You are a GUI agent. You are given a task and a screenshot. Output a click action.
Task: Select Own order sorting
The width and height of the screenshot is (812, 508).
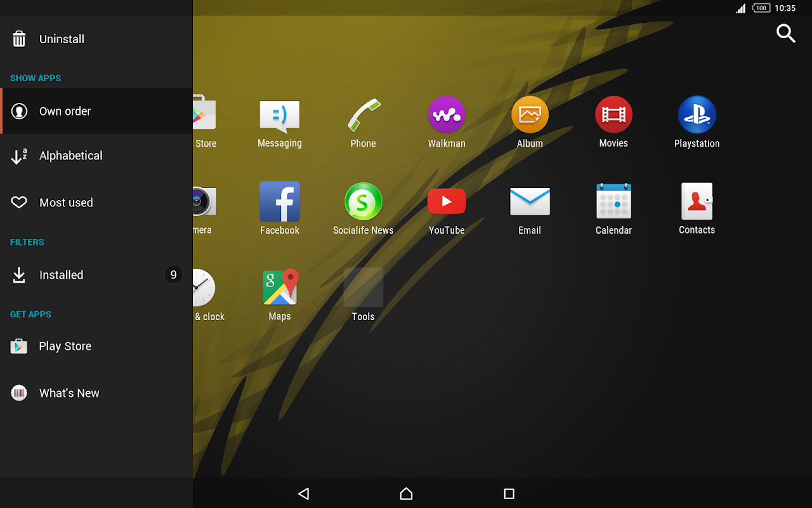[96, 111]
